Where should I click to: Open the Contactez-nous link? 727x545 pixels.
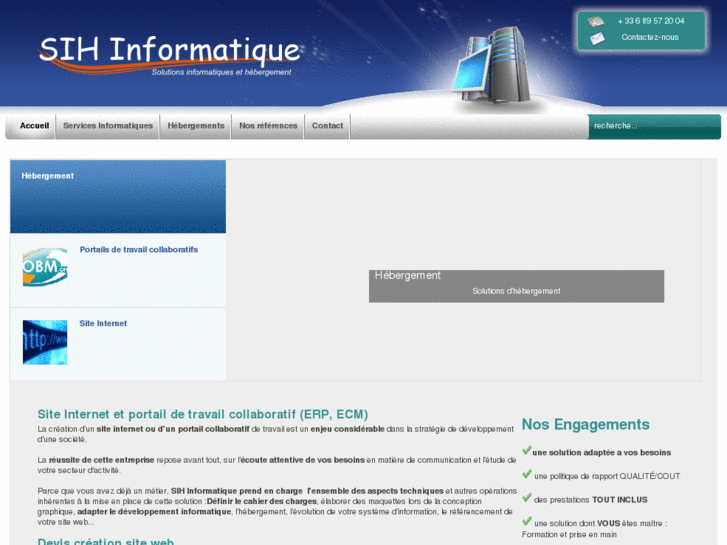click(x=650, y=37)
